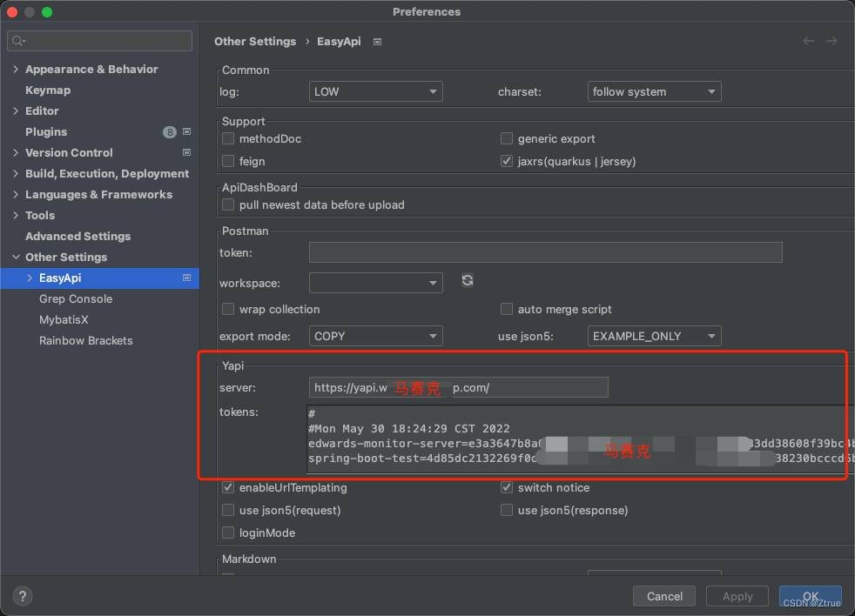
Task: Enable use json5(response) checkbox
Action: pos(507,510)
